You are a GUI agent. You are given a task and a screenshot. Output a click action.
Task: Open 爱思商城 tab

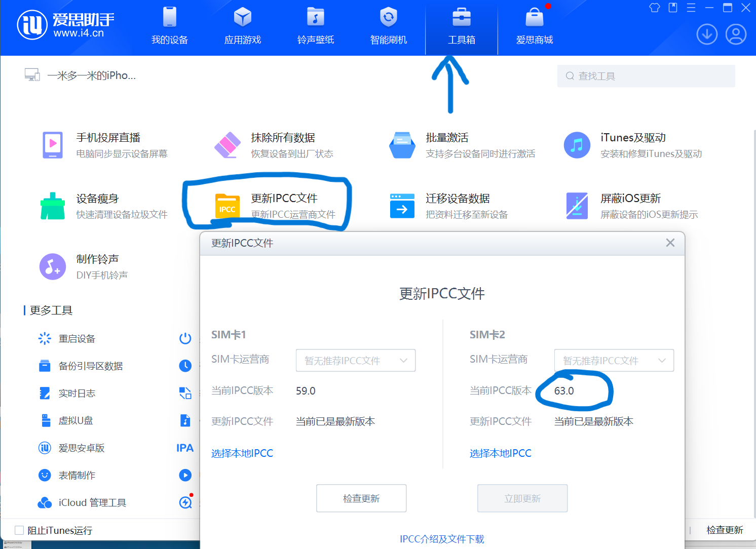click(x=535, y=26)
